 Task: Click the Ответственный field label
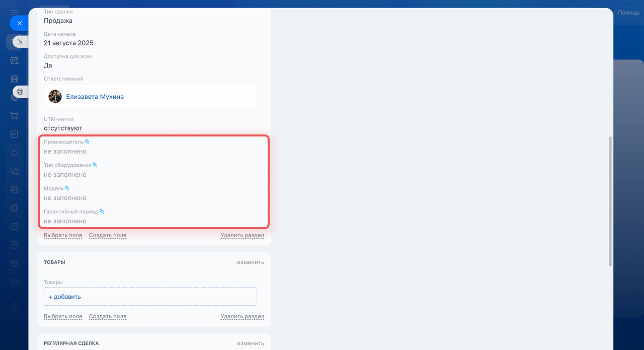(x=63, y=79)
